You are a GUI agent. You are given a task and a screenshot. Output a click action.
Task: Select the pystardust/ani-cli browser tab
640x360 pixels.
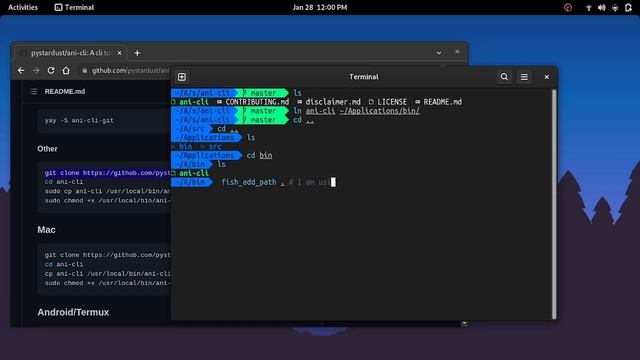click(71, 53)
